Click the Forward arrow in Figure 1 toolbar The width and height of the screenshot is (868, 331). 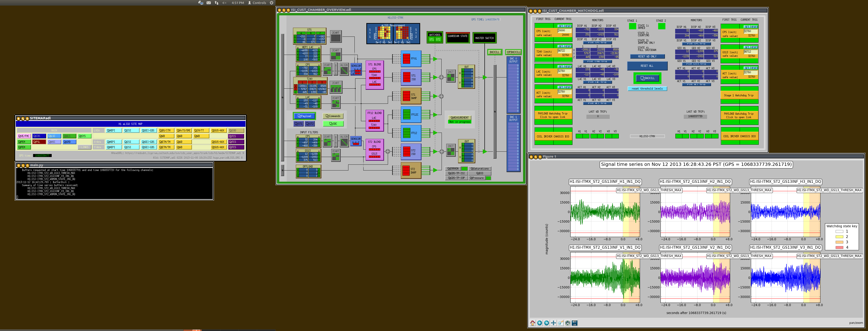(547, 323)
